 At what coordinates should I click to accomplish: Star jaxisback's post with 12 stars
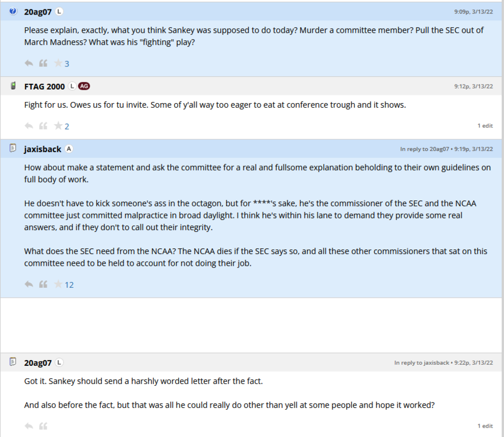[58, 284]
